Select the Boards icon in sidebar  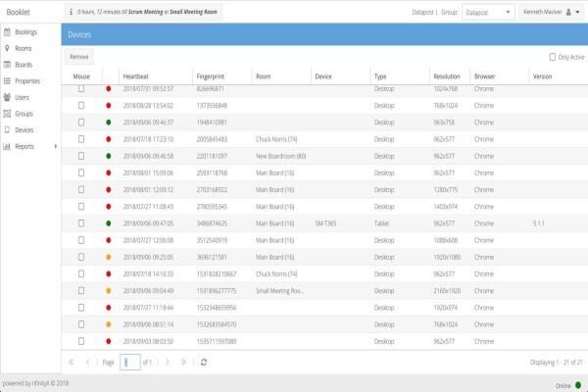coord(7,65)
